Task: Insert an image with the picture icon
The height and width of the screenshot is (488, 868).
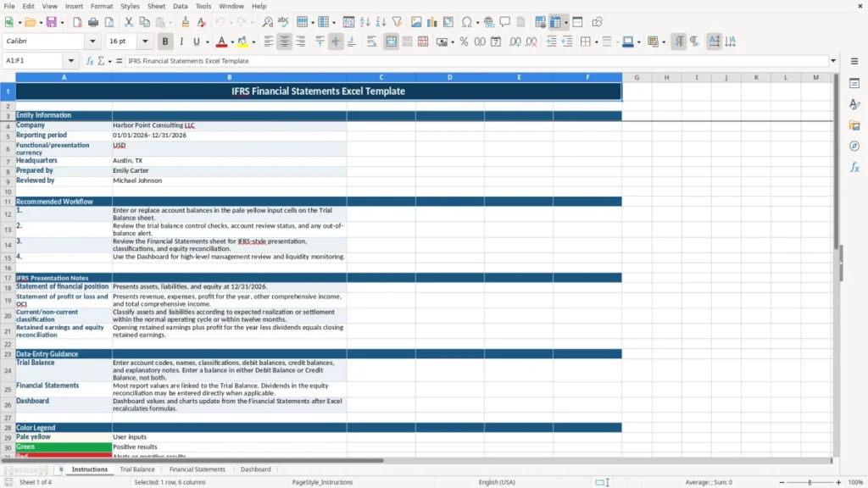Action: pyautogui.click(x=416, y=22)
